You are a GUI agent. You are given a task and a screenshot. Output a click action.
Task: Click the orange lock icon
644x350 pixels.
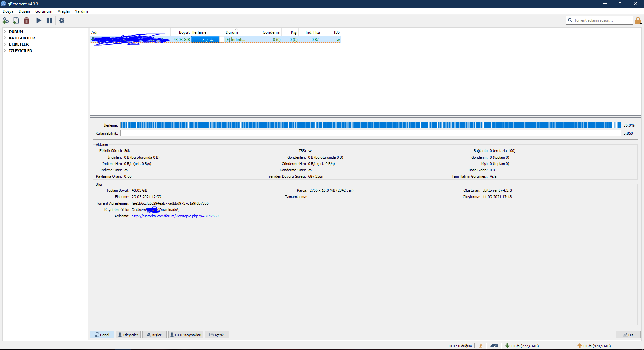pyautogui.click(x=638, y=21)
